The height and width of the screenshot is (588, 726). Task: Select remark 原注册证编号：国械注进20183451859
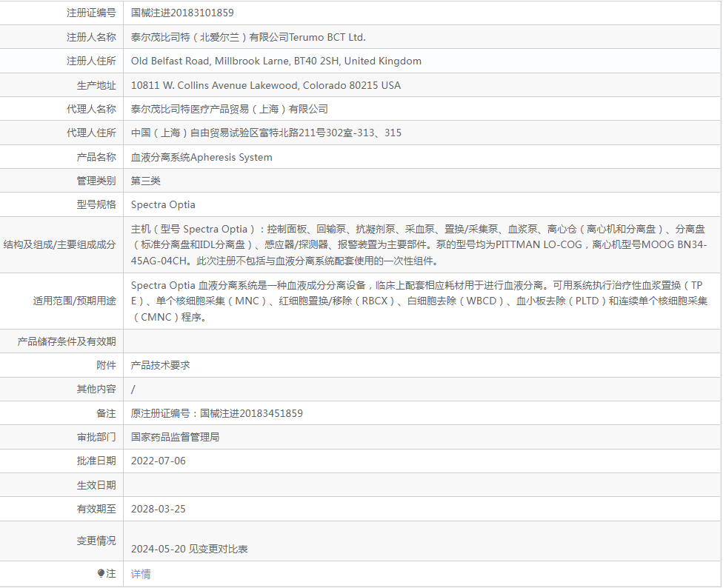coord(216,413)
